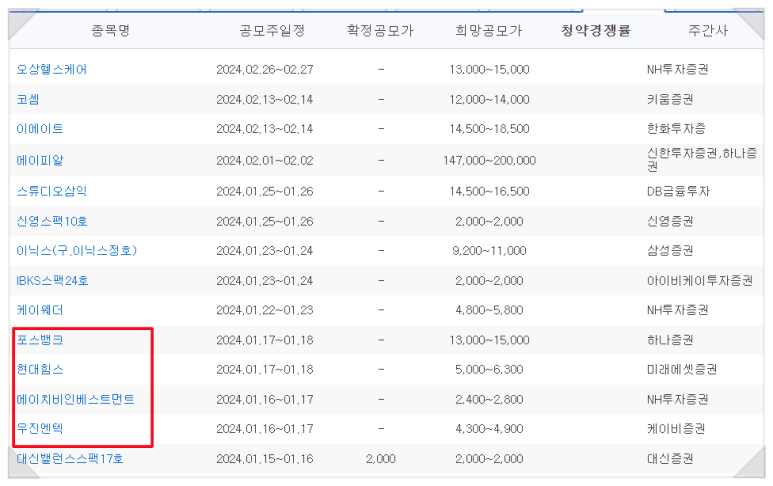Select the price range 5,000~6,300

click(490, 370)
